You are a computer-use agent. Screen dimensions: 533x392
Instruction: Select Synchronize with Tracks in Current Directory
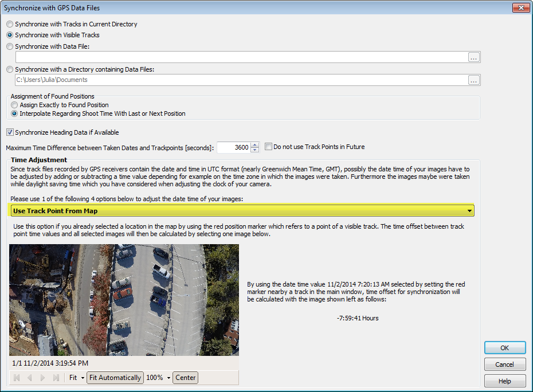click(9, 25)
